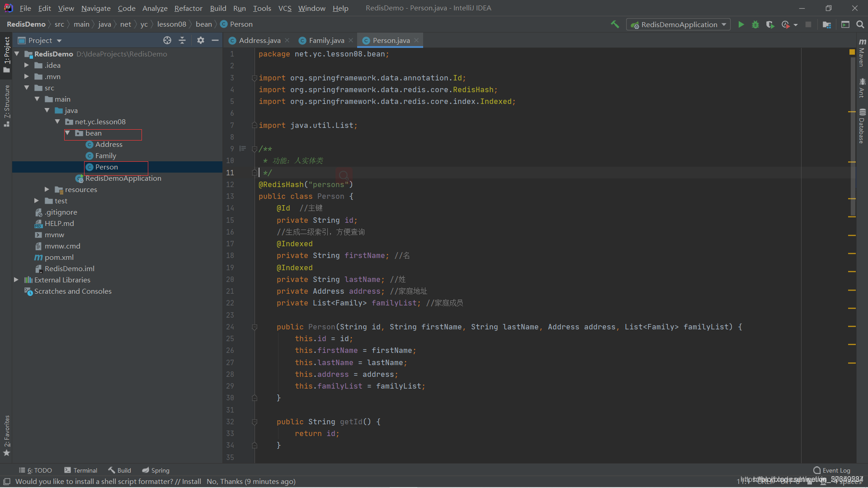Open RedisDemoApplication run configuration dropdown

[x=679, y=24]
